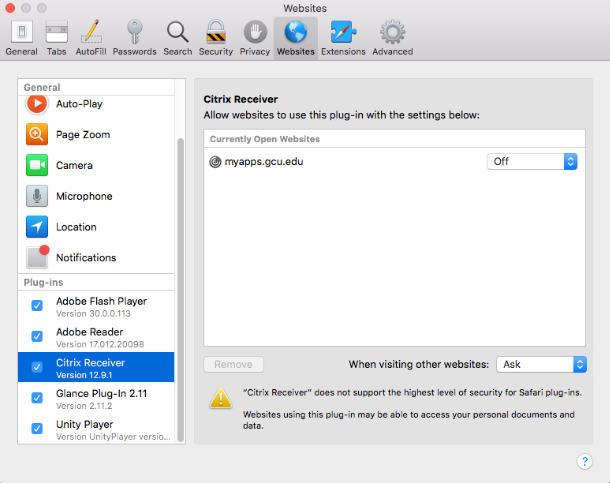610x483 pixels.
Task: Select the Microphone icon in sidebar
Action: pos(37,196)
